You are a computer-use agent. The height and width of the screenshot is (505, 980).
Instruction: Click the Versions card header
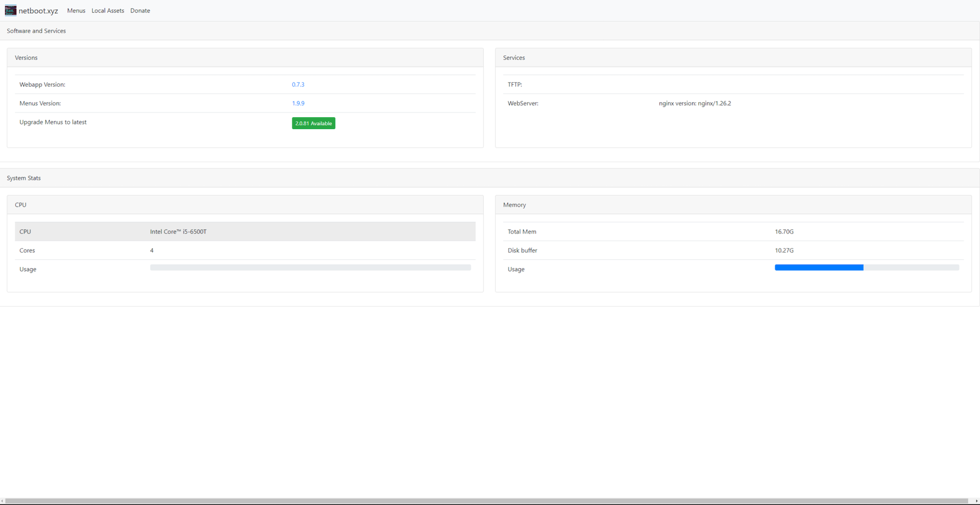coord(27,58)
